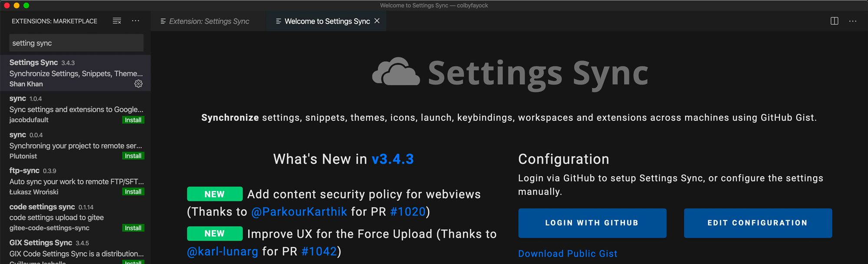Click the split editor right icon

(x=834, y=21)
